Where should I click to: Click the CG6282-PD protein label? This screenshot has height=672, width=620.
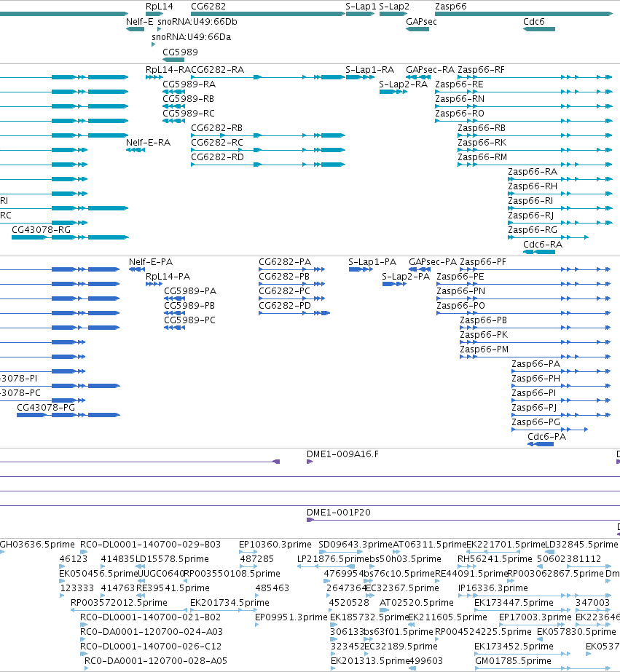coord(285,306)
